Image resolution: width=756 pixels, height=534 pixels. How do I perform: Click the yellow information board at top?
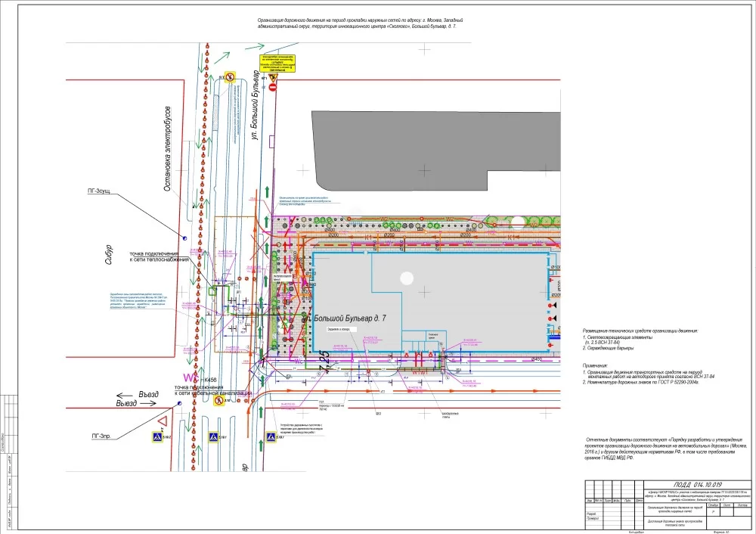point(277,64)
